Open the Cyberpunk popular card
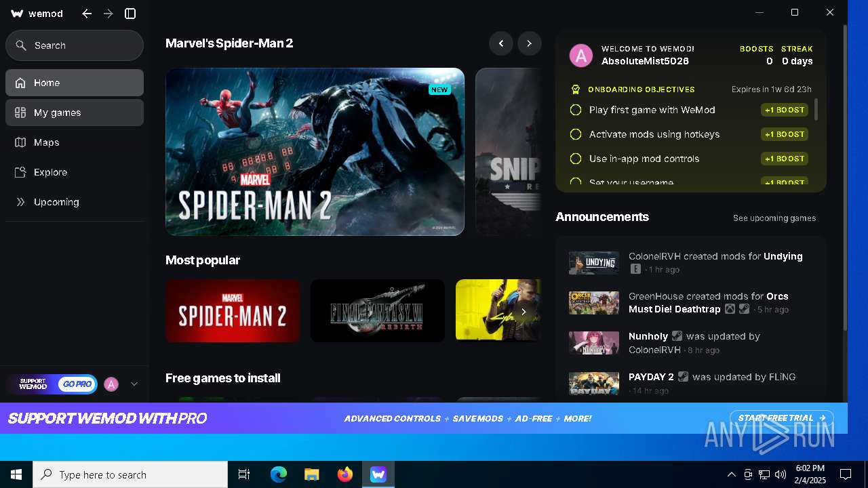 (498, 310)
